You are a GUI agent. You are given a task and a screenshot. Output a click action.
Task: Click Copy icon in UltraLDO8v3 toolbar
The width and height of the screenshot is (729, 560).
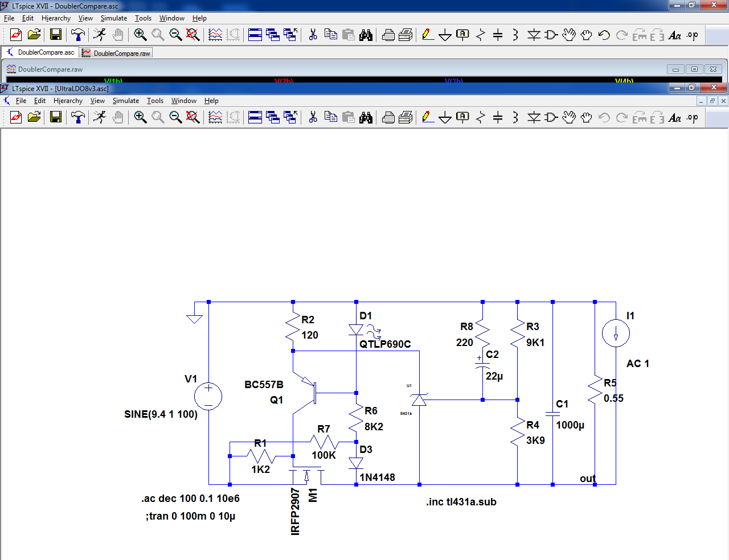[330, 117]
